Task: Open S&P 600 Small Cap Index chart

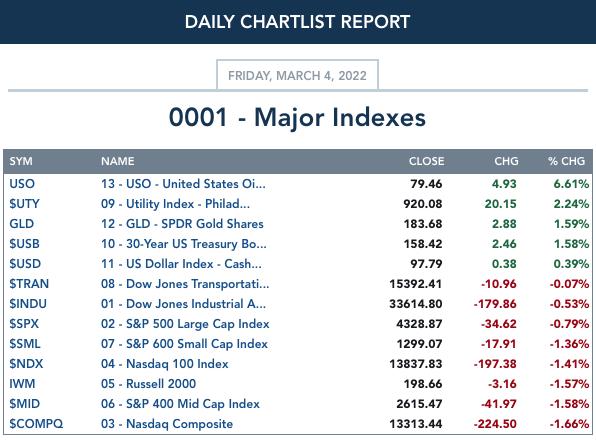Action: pyautogui.click(x=184, y=344)
